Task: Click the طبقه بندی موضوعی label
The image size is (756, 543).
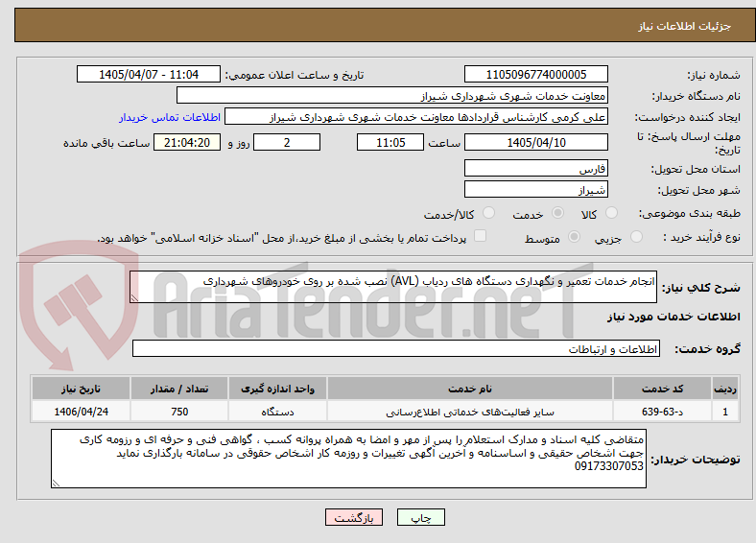Action: (x=690, y=213)
